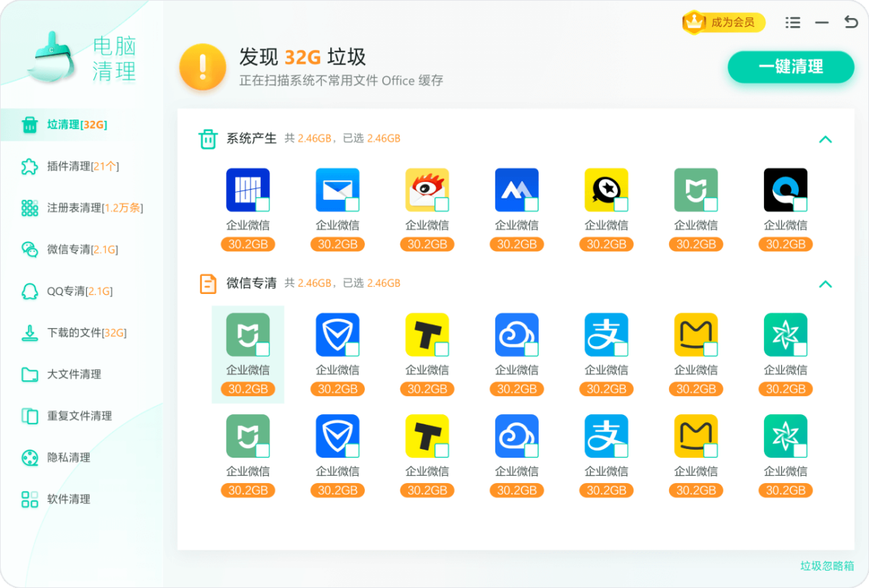This screenshot has width=869, height=588.
Task: Open 软件清理 from the sidebar
Action: coord(30,499)
